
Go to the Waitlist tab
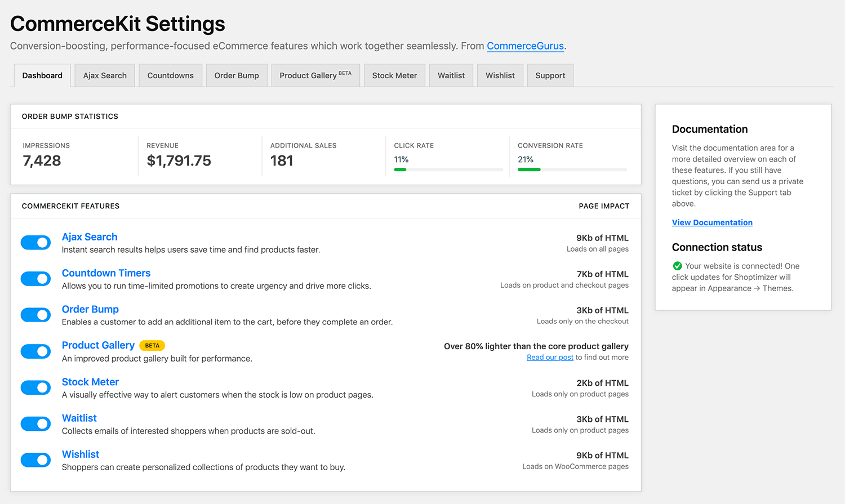coord(451,75)
